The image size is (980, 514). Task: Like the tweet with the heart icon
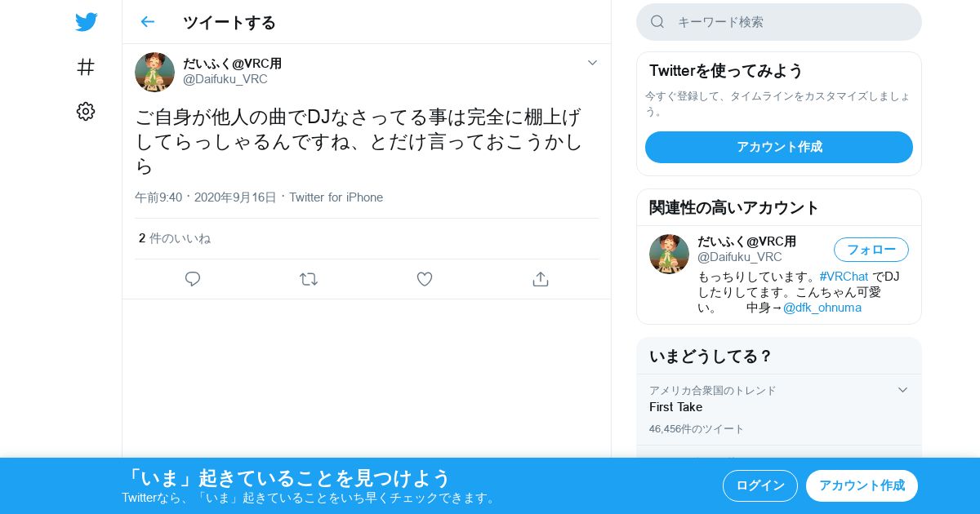pos(425,279)
